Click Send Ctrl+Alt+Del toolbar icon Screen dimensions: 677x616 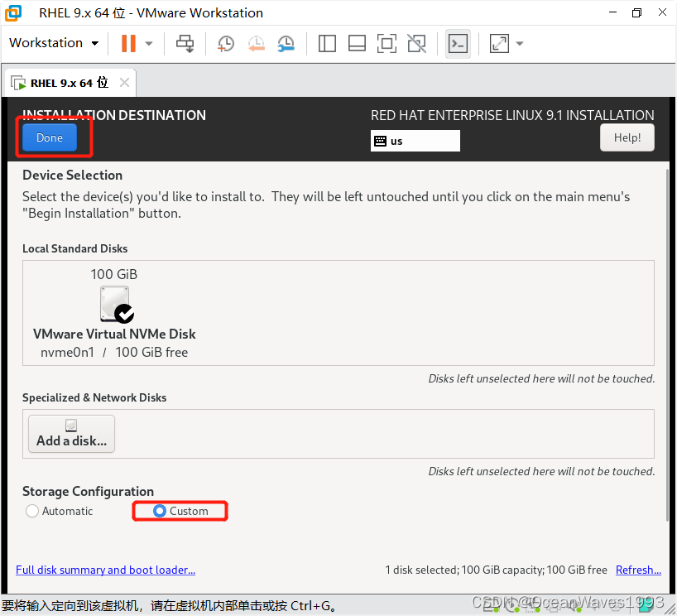(x=185, y=43)
